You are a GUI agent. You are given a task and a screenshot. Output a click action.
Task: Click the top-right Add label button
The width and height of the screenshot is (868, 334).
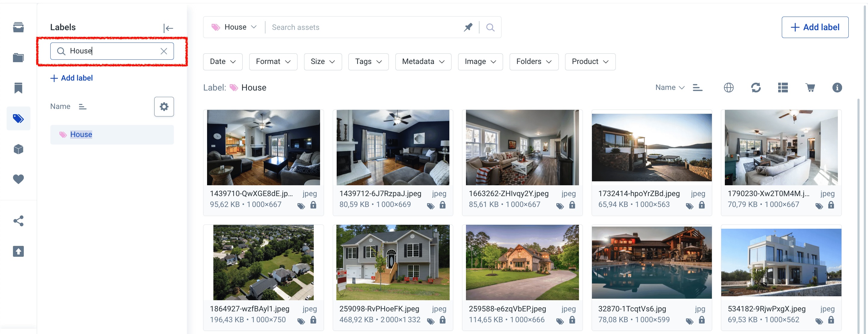(815, 27)
